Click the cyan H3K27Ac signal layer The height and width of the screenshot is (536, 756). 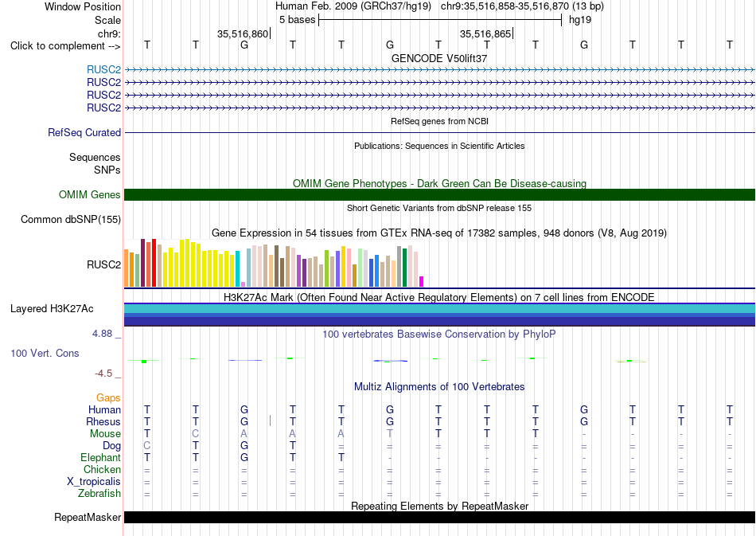(x=439, y=309)
